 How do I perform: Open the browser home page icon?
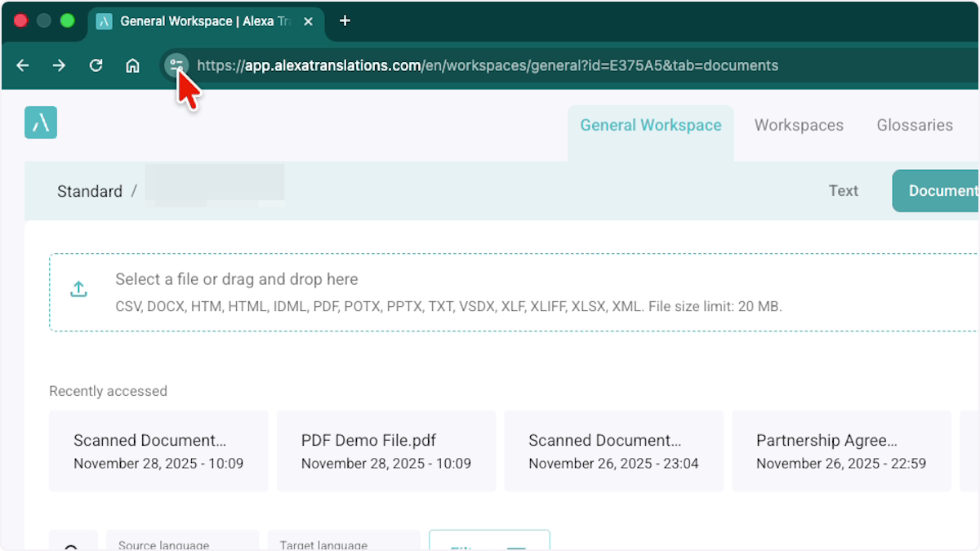132,65
